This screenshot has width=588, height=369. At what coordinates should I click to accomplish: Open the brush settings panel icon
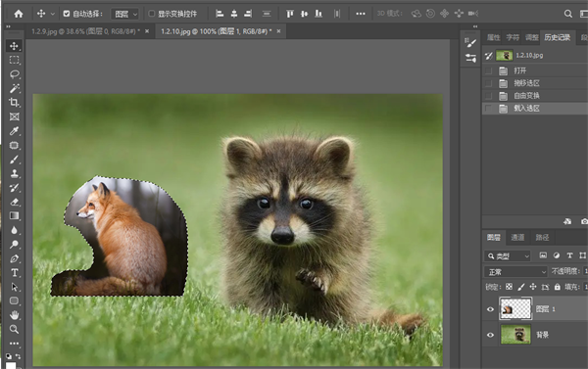click(x=470, y=43)
